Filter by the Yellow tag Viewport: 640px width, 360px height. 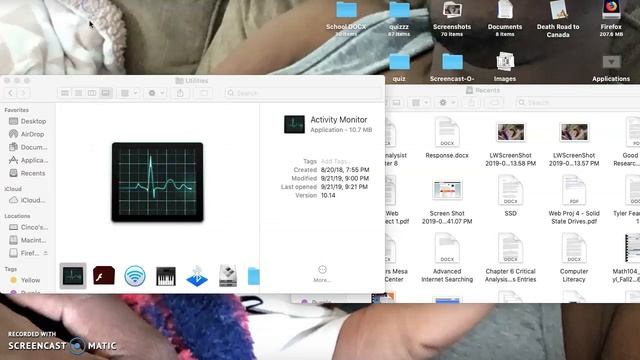(x=25, y=280)
